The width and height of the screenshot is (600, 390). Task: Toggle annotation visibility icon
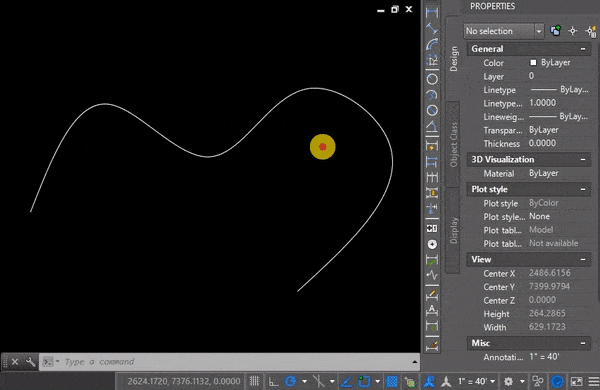coord(429,381)
